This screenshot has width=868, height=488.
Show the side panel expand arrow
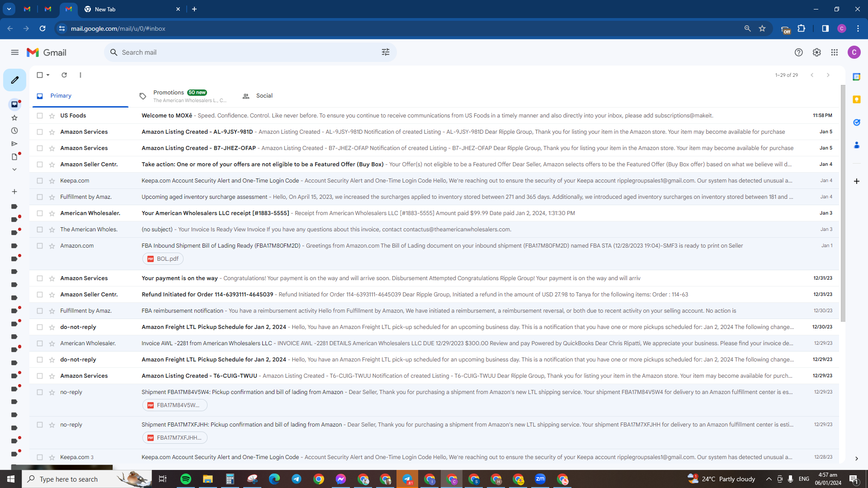[x=856, y=459]
